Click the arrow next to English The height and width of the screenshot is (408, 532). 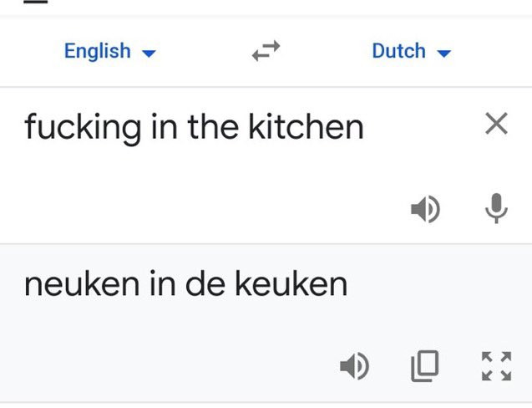click(149, 54)
